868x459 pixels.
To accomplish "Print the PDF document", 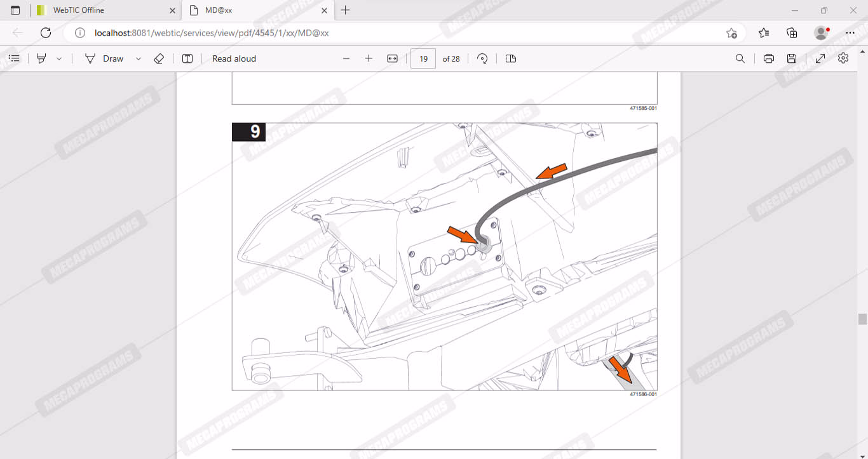I will pyautogui.click(x=769, y=58).
